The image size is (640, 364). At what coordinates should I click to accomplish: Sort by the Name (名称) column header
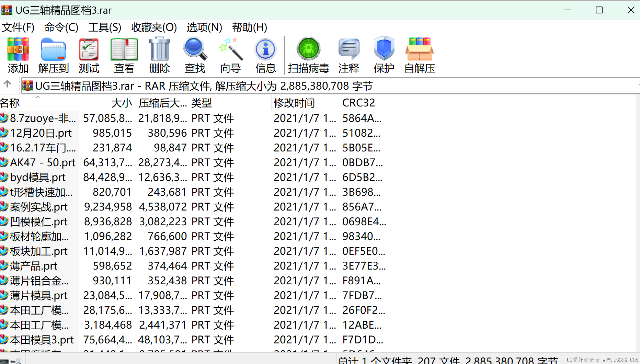39,103
